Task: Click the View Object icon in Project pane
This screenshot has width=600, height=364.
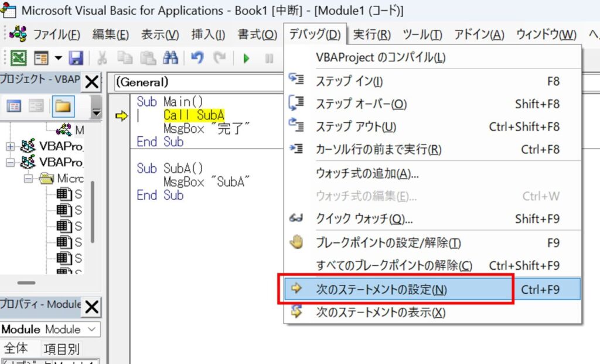Action: pyautogui.click(x=36, y=106)
